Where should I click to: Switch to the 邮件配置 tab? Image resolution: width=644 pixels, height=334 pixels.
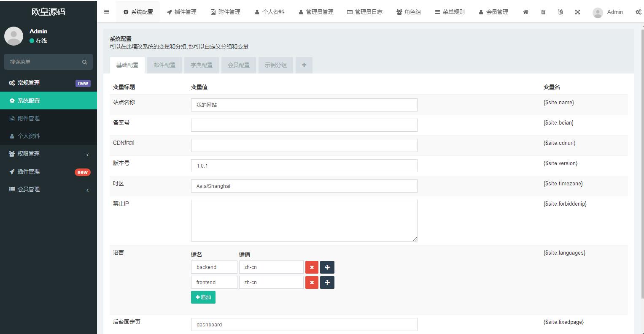164,65
